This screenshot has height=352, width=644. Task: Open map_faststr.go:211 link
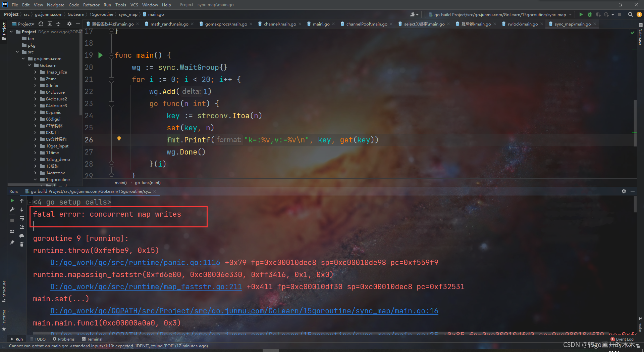pyautogui.click(x=146, y=287)
